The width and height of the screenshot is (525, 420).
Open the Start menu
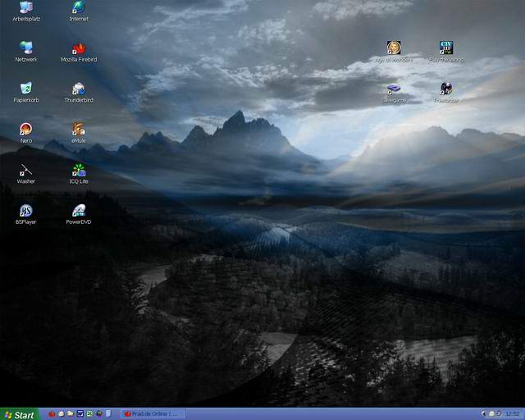19,414
